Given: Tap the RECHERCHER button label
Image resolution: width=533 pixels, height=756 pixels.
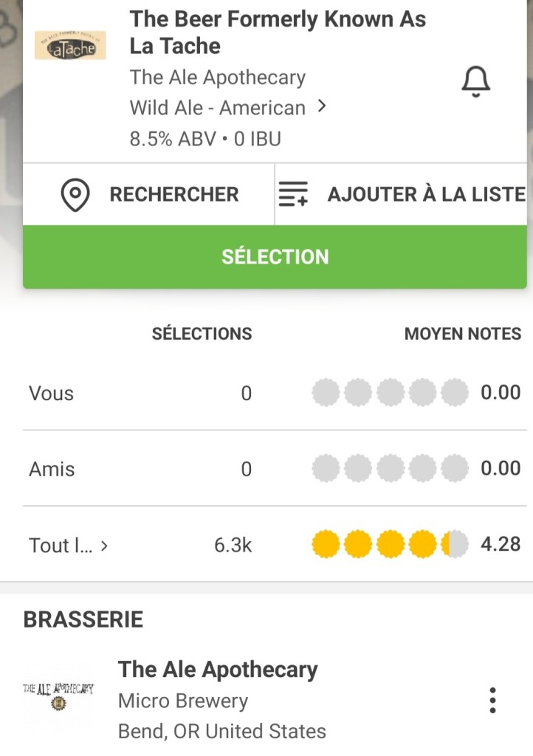Looking at the screenshot, I should (x=174, y=195).
